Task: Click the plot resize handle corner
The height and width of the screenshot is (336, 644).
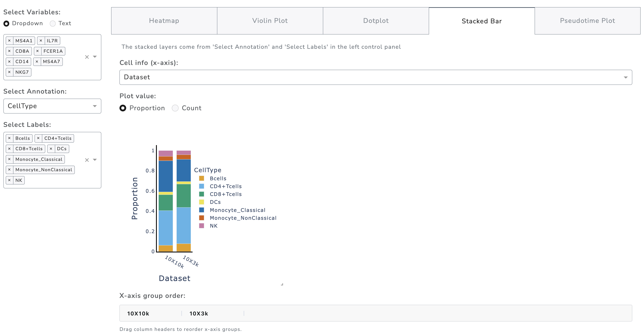Action: [282, 284]
